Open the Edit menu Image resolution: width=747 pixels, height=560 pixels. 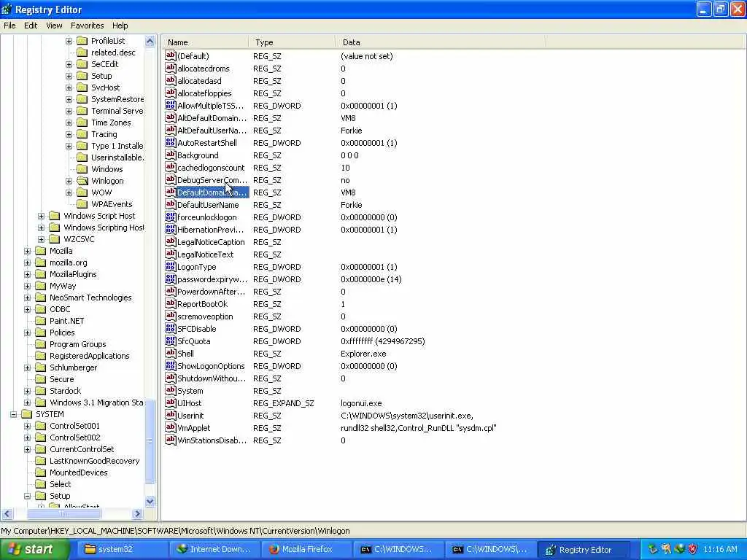[31, 26]
